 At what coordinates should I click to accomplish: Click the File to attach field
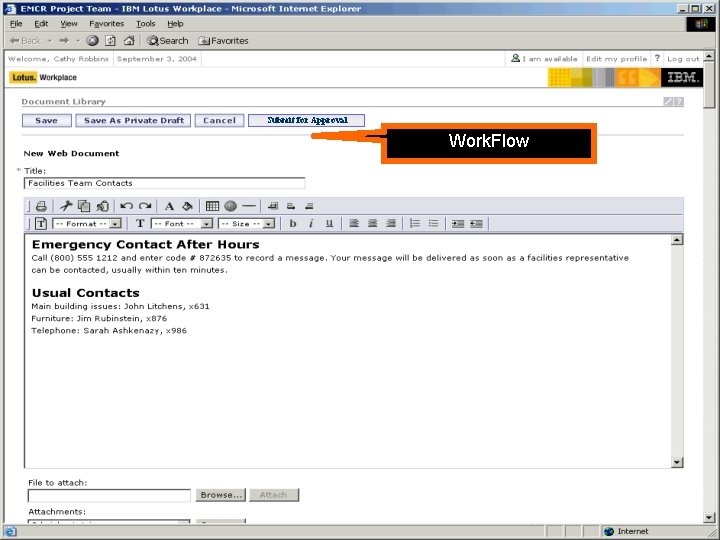coord(109,495)
